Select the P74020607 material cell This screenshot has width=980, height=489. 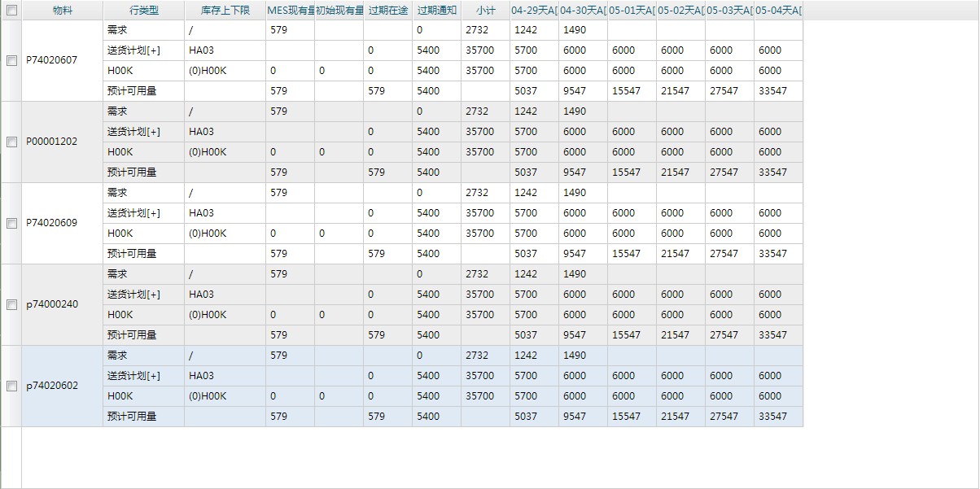[x=52, y=60]
